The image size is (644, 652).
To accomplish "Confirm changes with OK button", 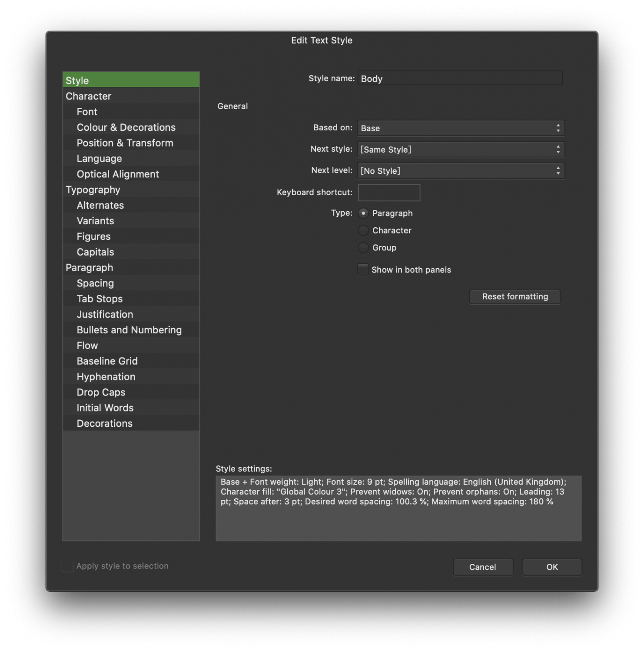I will 551,567.
